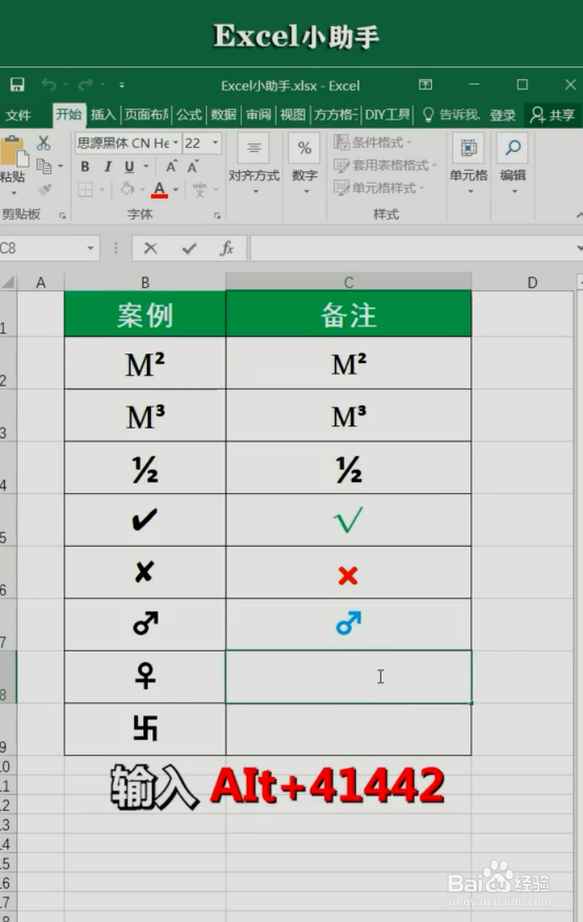Select column D header
This screenshot has height=922, width=583.
[x=532, y=283]
